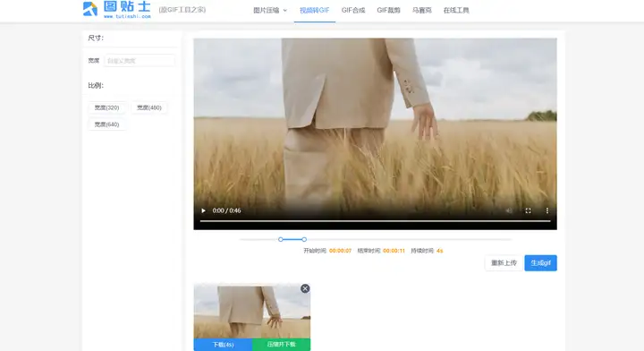Image resolution: width=644 pixels, height=351 pixels.
Task: Click the 比例: section heading
Action: coord(96,85)
